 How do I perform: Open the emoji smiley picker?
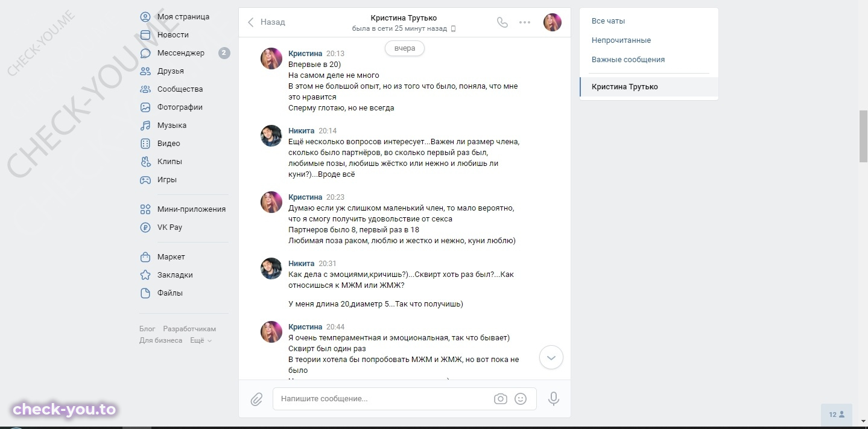(x=521, y=399)
